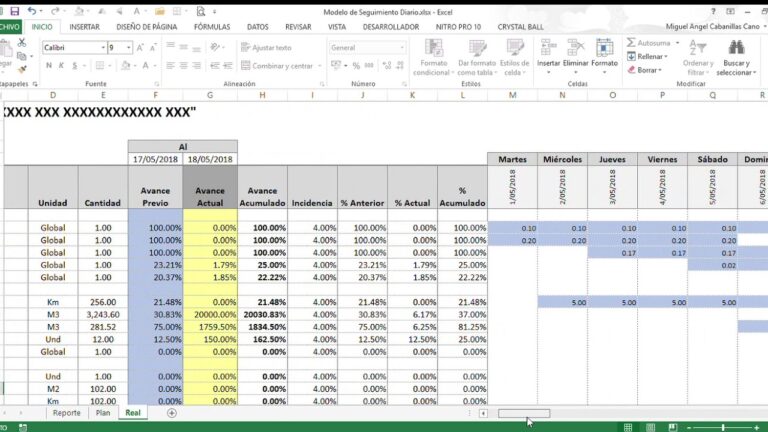Align text right icon
Image resolution: width=768 pixels, height=432 pixels.
(x=196, y=65)
